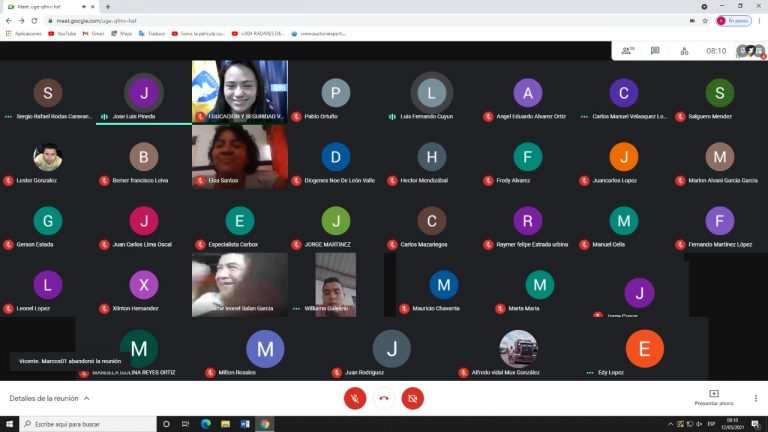Select the Meet browser tab

[x=50, y=6]
